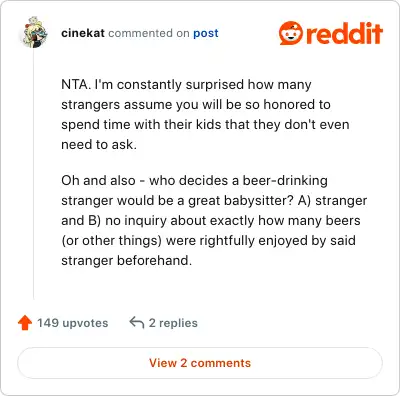Image resolution: width=400 pixels, height=396 pixels.
Task: Click the line starting with "NTA. I'm constantly surprised"
Action: click(186, 85)
